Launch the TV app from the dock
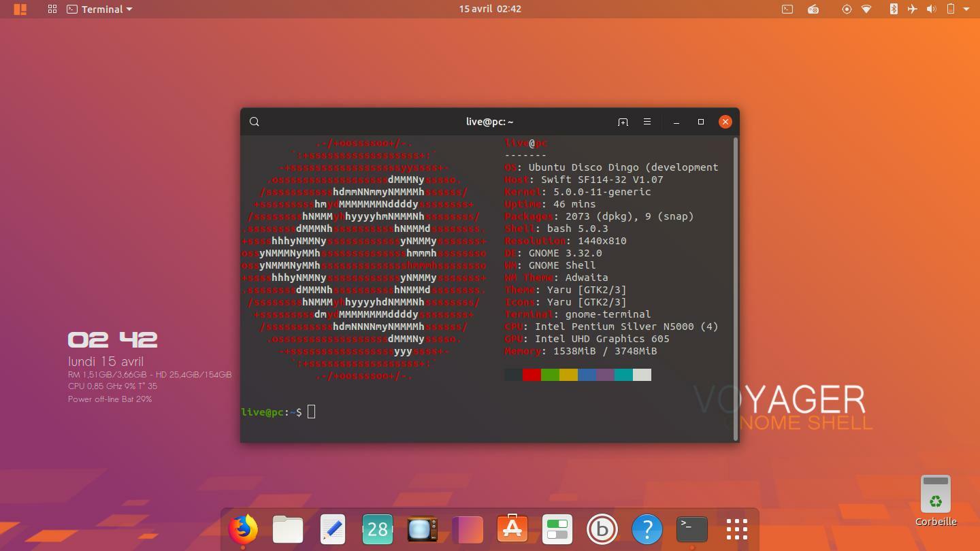This screenshot has height=551, width=980. point(423,529)
